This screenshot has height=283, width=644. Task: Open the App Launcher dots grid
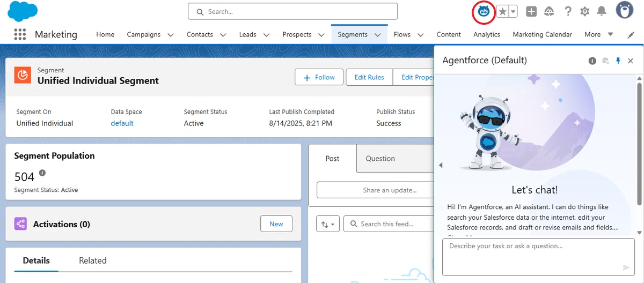pos(20,34)
